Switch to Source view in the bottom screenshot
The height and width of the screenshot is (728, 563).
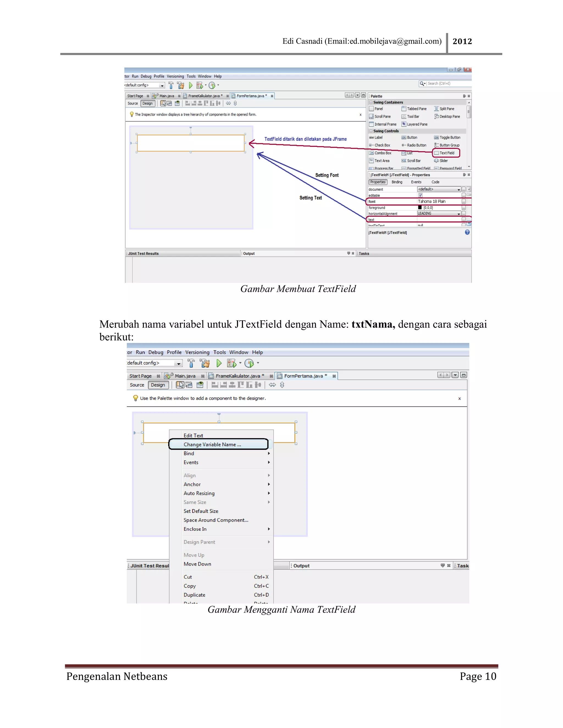pyautogui.click(x=137, y=385)
